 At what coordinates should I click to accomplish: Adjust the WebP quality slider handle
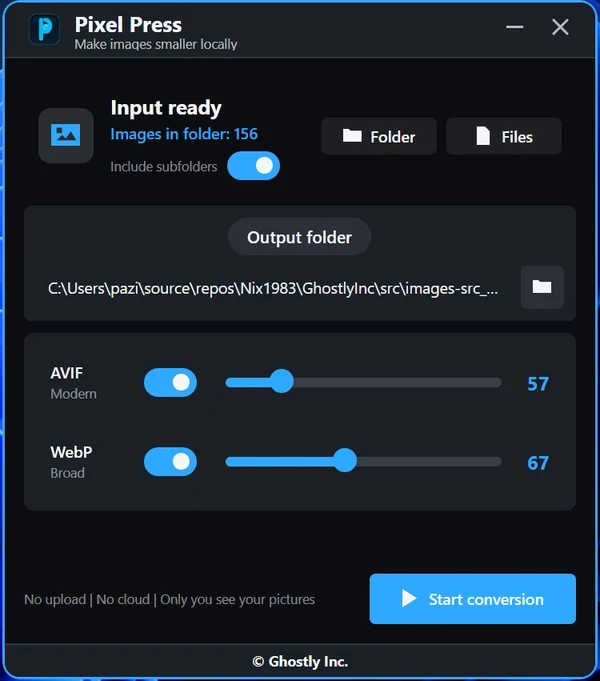(x=345, y=460)
